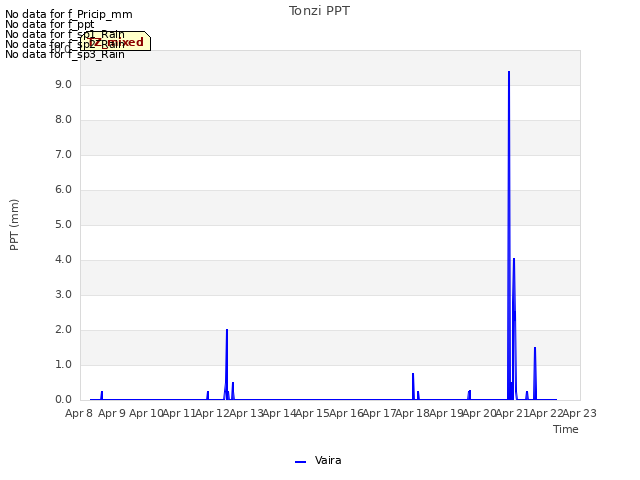Click the 7.0 y-axis tick label
640x480 pixels.
(x=63, y=155)
